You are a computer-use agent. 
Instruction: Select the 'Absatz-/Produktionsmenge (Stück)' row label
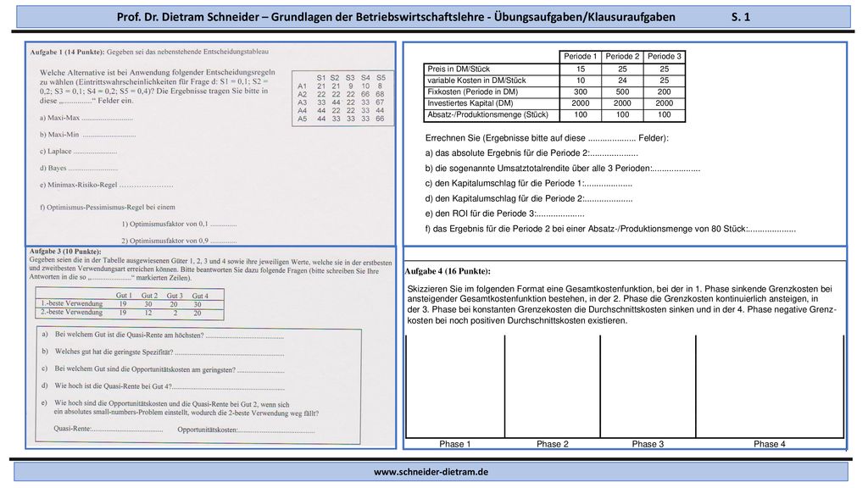coord(487,114)
